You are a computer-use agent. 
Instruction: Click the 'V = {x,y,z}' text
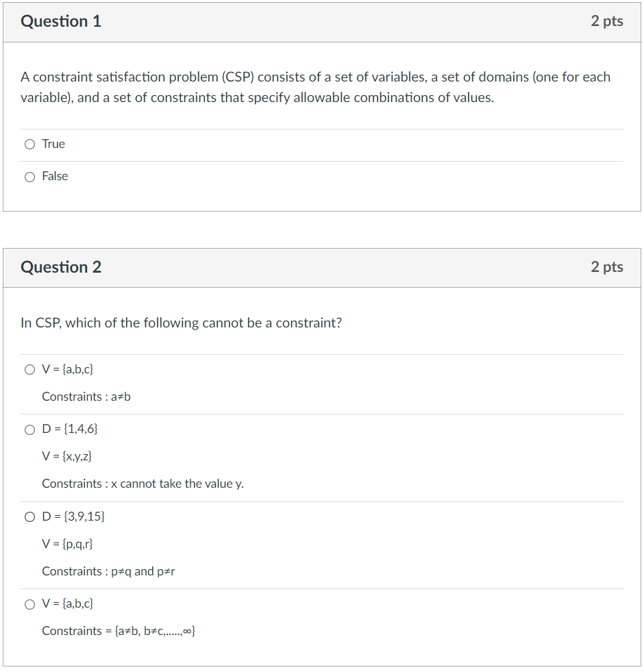pos(67,456)
